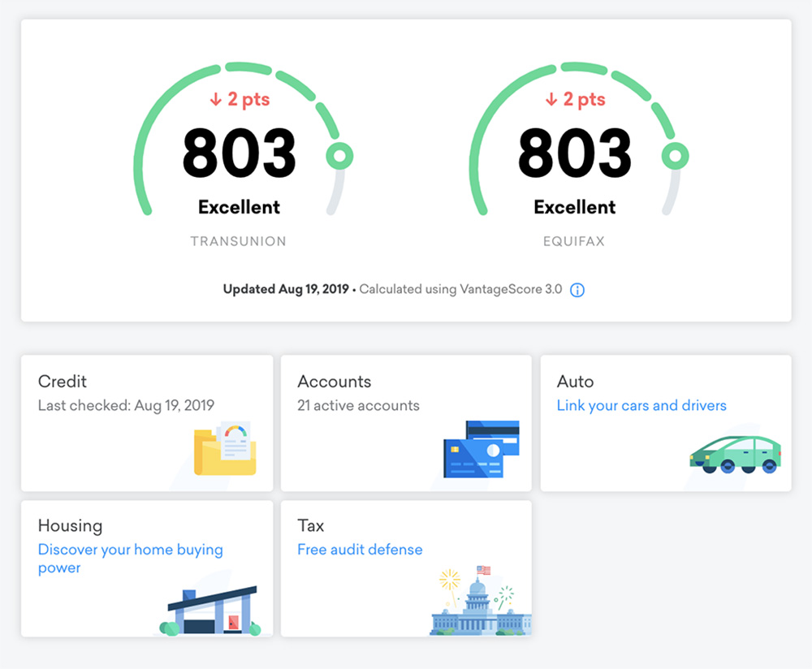The width and height of the screenshot is (812, 669).
Task: Click the folder icon in Credit card
Action: 225,448
